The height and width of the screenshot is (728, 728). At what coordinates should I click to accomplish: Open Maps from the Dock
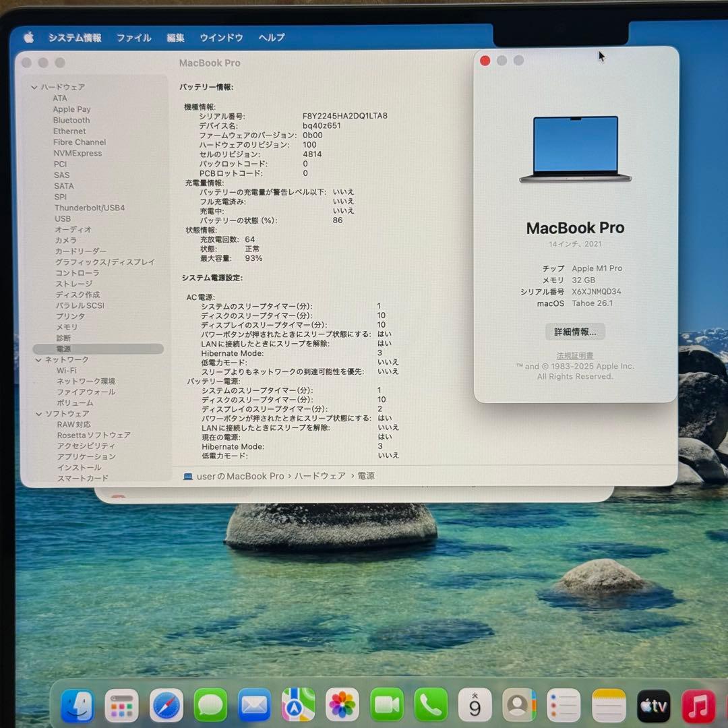[299, 706]
